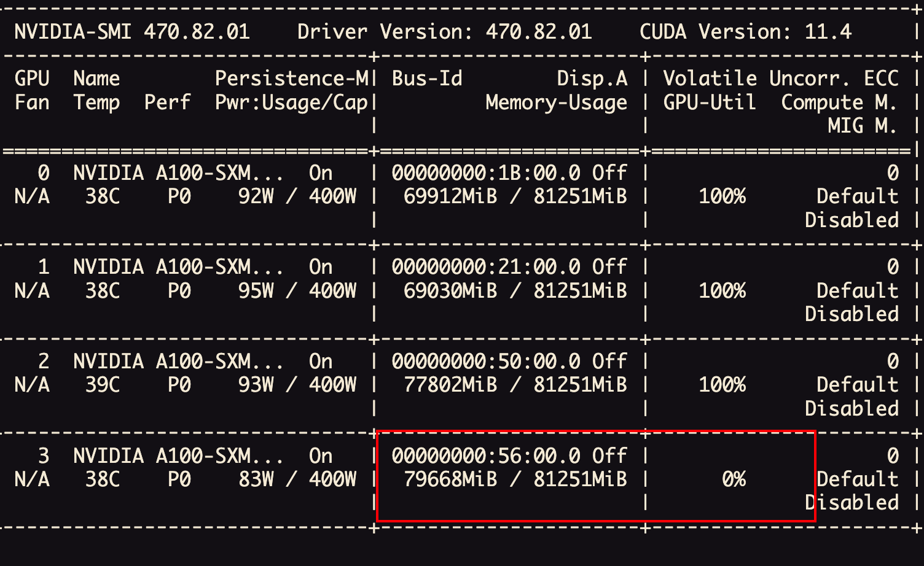Click bus ID '00000000:1B:00.0'

click(486, 173)
